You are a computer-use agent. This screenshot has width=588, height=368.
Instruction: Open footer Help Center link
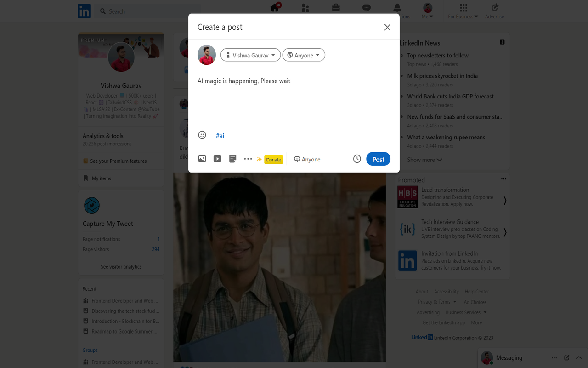pyautogui.click(x=477, y=292)
